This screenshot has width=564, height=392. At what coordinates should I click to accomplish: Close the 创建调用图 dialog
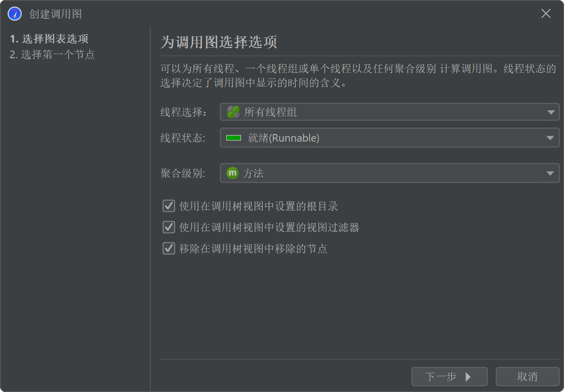[x=546, y=14]
